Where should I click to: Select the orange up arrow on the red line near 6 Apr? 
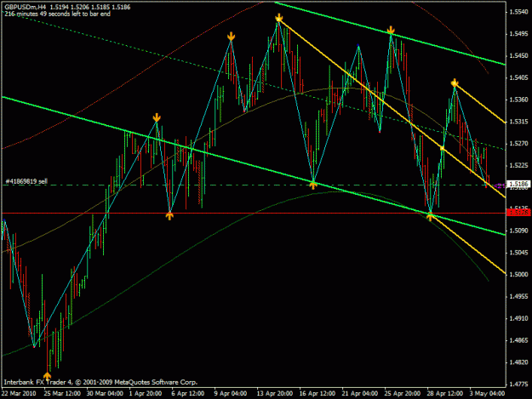169,215
